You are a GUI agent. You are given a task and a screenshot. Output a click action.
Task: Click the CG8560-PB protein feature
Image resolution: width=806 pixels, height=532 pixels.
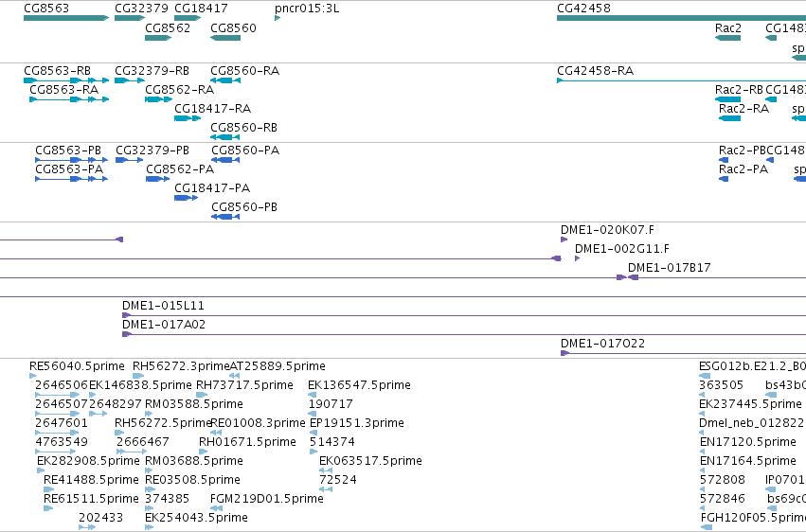225,217
